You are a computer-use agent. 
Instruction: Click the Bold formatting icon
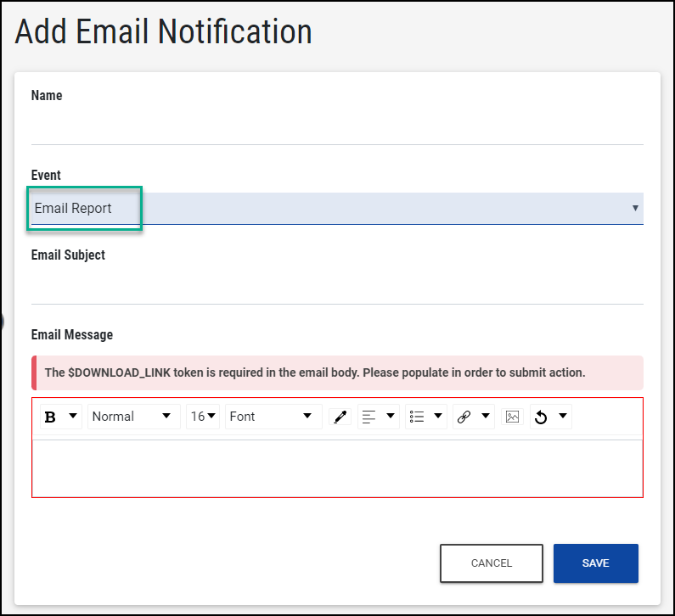50,417
